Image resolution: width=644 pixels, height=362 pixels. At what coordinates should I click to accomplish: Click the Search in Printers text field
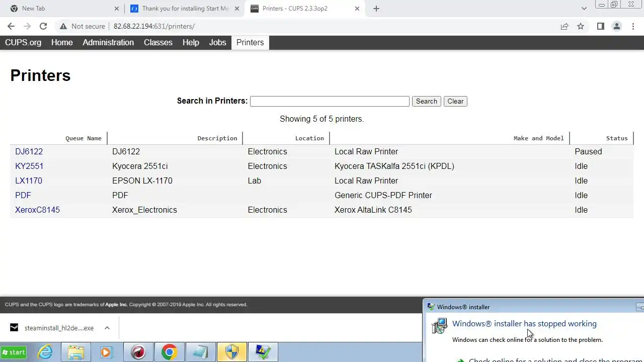click(x=330, y=101)
